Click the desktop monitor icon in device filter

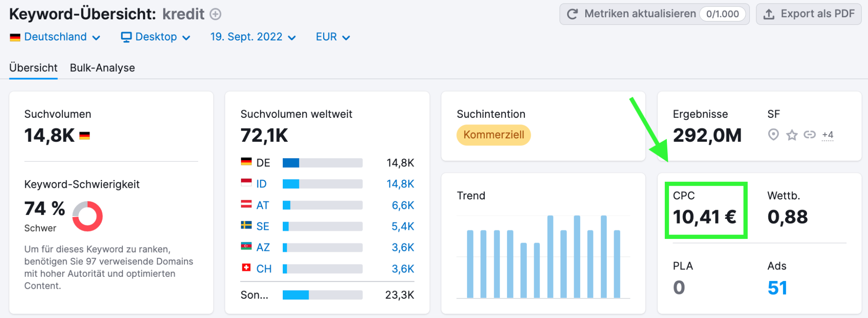[126, 37]
